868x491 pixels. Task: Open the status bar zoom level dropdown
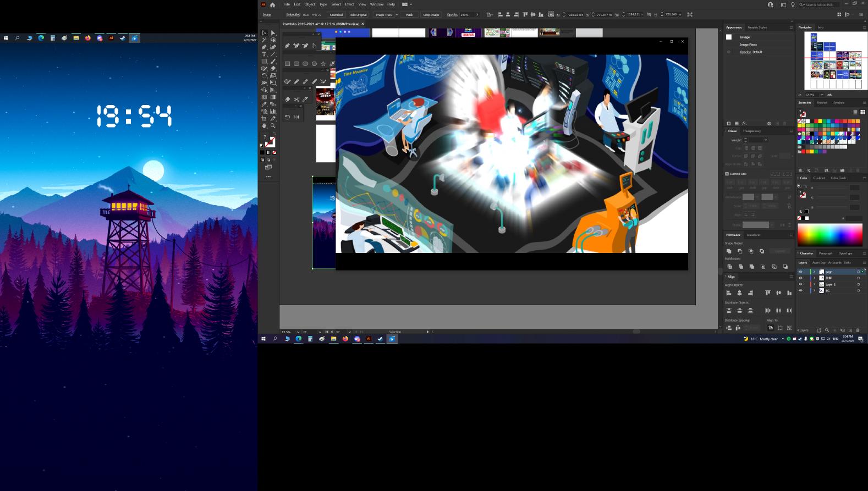coord(298,332)
